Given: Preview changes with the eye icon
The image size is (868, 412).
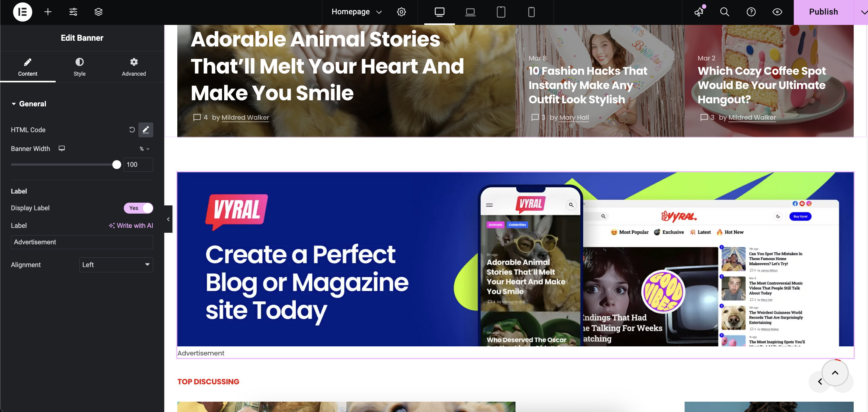Looking at the screenshot, I should [x=777, y=12].
